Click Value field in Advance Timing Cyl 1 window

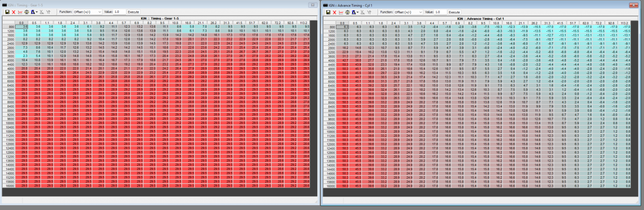tap(440, 12)
